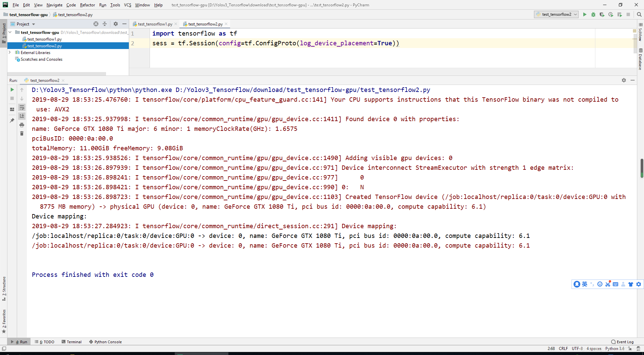Viewport: 644px width, 355px height.
Task: Locate current file with Project panel target icon
Action: pyautogui.click(x=96, y=24)
